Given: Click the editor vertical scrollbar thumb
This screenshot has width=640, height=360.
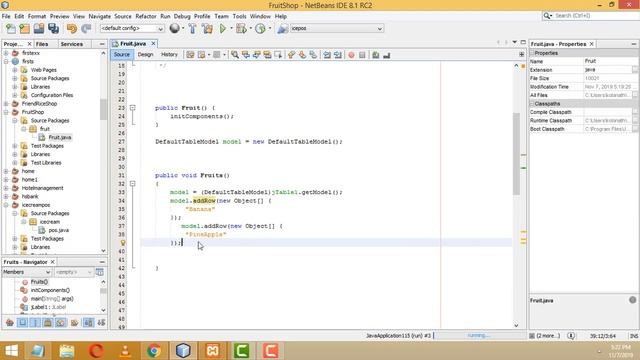Looking at the screenshot, I should pos(516,153).
